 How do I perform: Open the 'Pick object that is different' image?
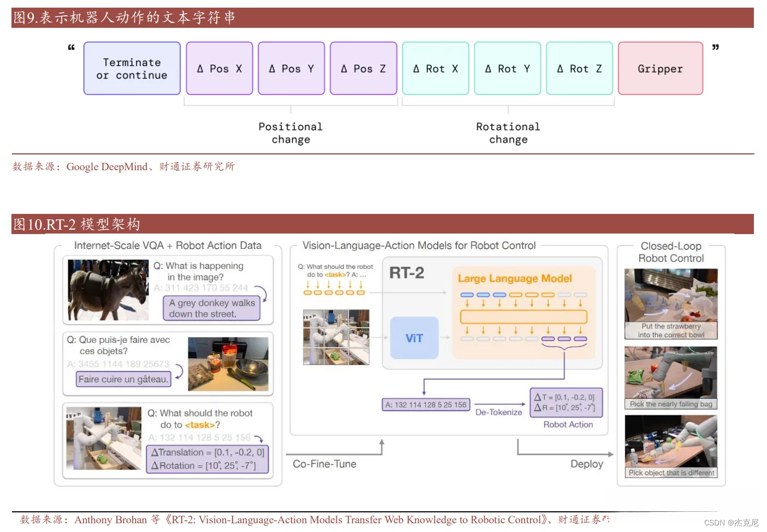pos(671,447)
